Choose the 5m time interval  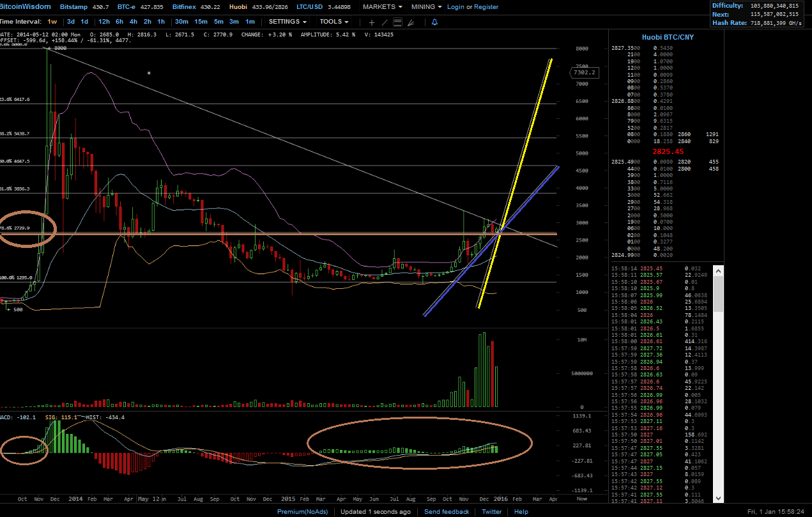point(218,22)
